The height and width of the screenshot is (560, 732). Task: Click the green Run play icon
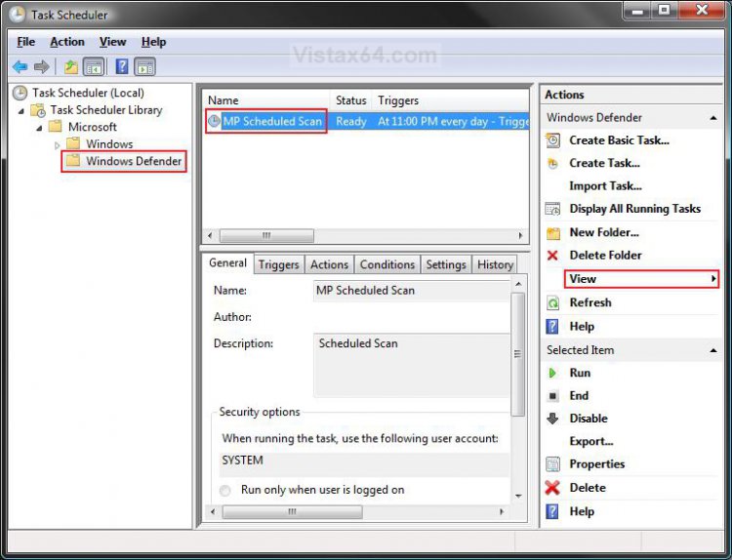tap(552, 373)
